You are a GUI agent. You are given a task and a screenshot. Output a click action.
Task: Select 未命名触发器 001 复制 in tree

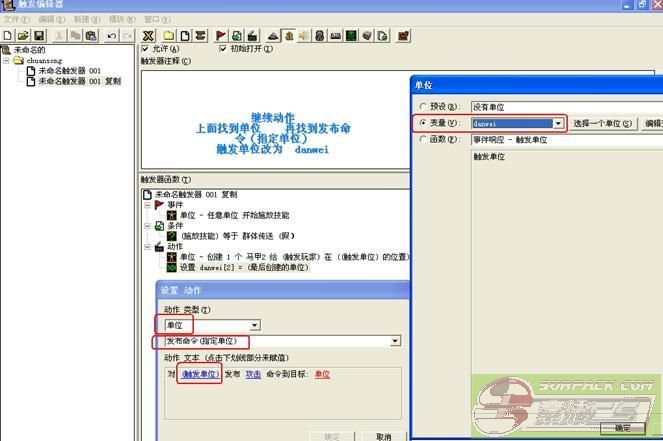tap(79, 81)
